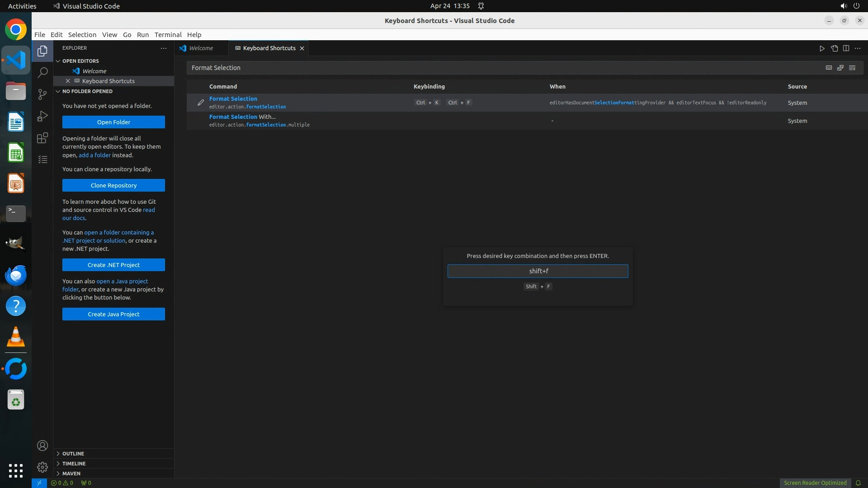Screen dimensions: 868x488
Task: Expand the Timeline section
Action: (74, 464)
